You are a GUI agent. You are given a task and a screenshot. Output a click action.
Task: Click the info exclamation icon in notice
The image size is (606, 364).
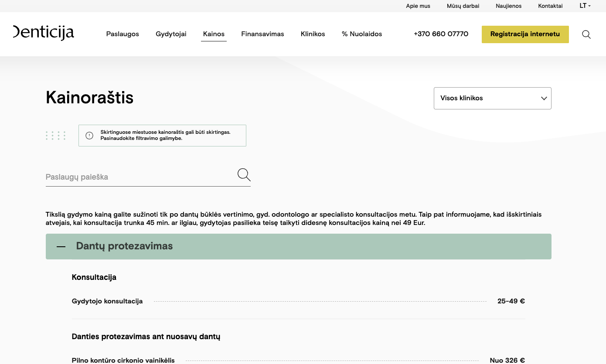[x=89, y=136]
